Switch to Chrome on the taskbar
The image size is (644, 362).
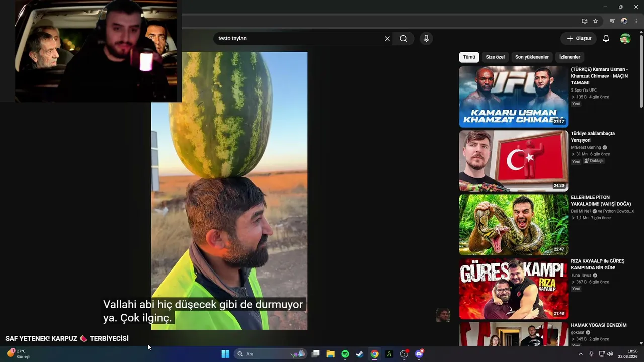[374, 354]
